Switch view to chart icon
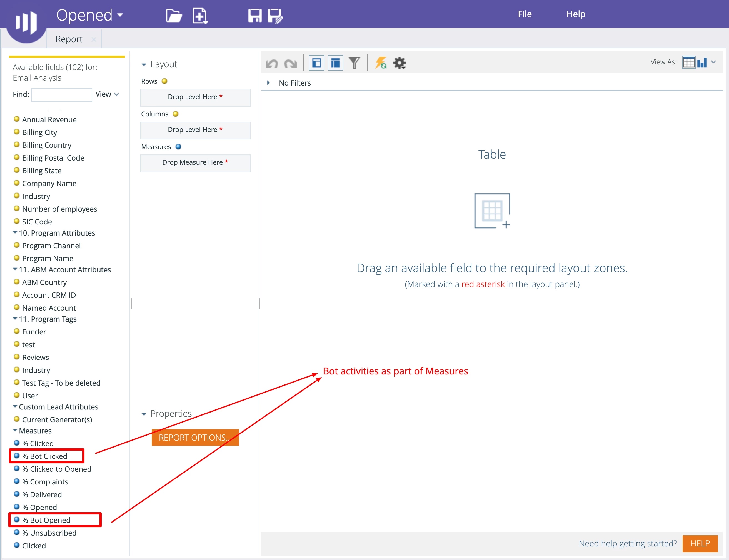Viewport: 729px width, 560px height. click(702, 62)
